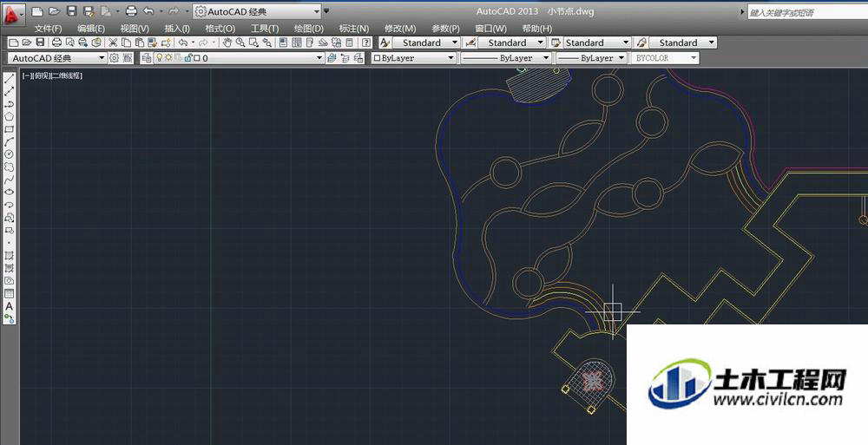Click the Zoom Realtime icon

(240, 43)
